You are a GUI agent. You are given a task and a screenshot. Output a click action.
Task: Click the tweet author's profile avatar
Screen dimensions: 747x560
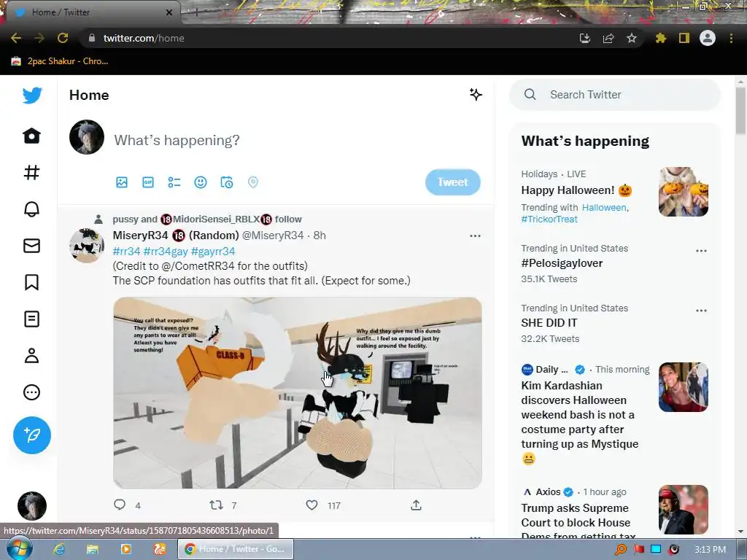coord(87,245)
